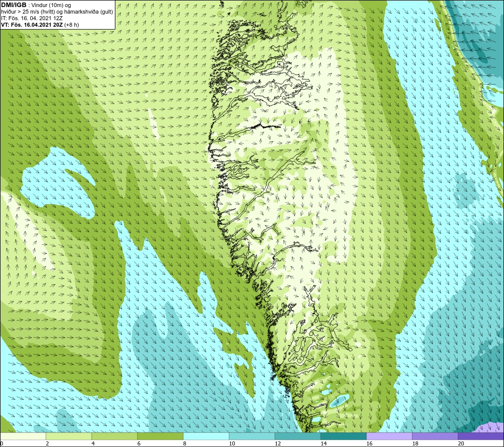Image resolution: width=504 pixels, height=447 pixels.
Task: Click the 18–20 m/s purple legend swatch
Action: pyautogui.click(x=435, y=436)
